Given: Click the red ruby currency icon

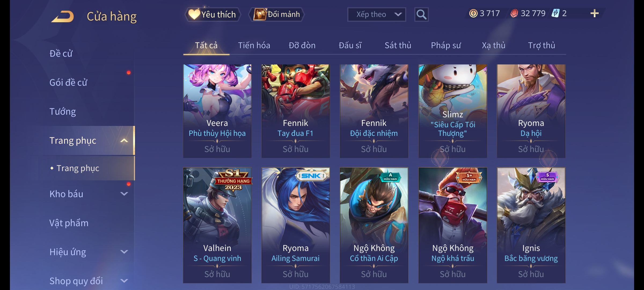Looking at the screenshot, I should pos(514,13).
